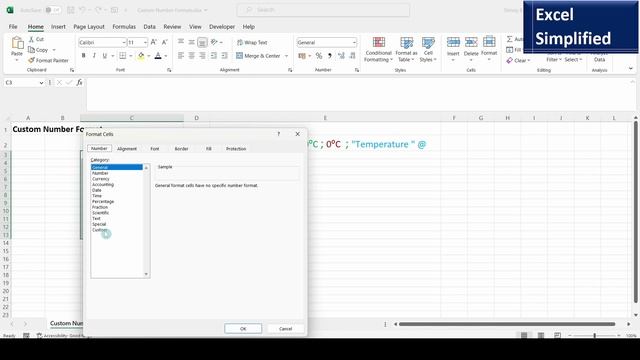Open Cell Styles gallery
Screen dimensions: 640x360
pos(428,49)
